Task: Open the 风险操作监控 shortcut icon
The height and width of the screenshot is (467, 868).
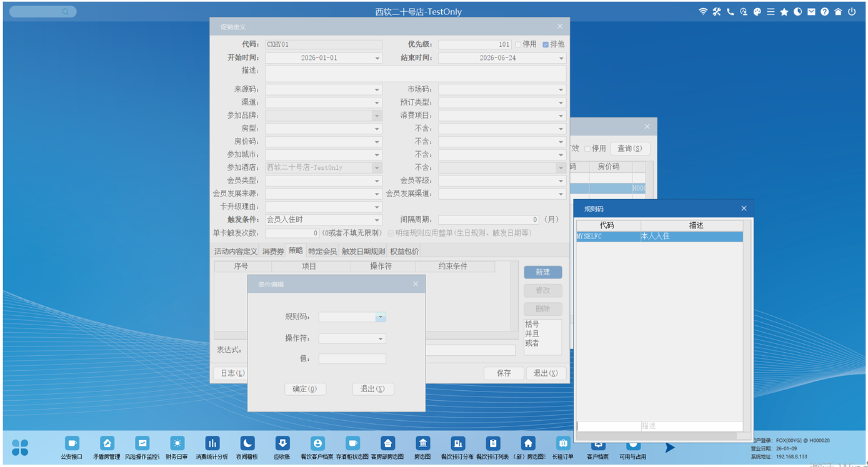Action: [142, 443]
